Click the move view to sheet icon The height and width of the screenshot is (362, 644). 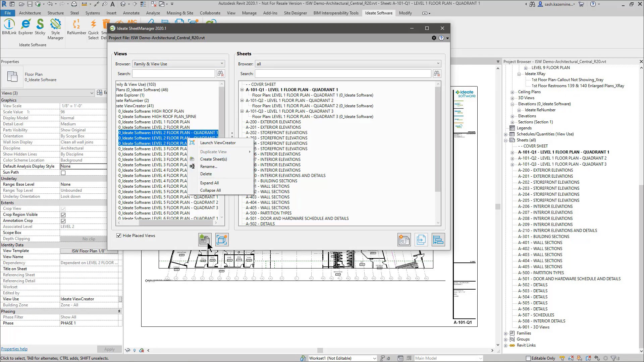pyautogui.click(x=421, y=240)
